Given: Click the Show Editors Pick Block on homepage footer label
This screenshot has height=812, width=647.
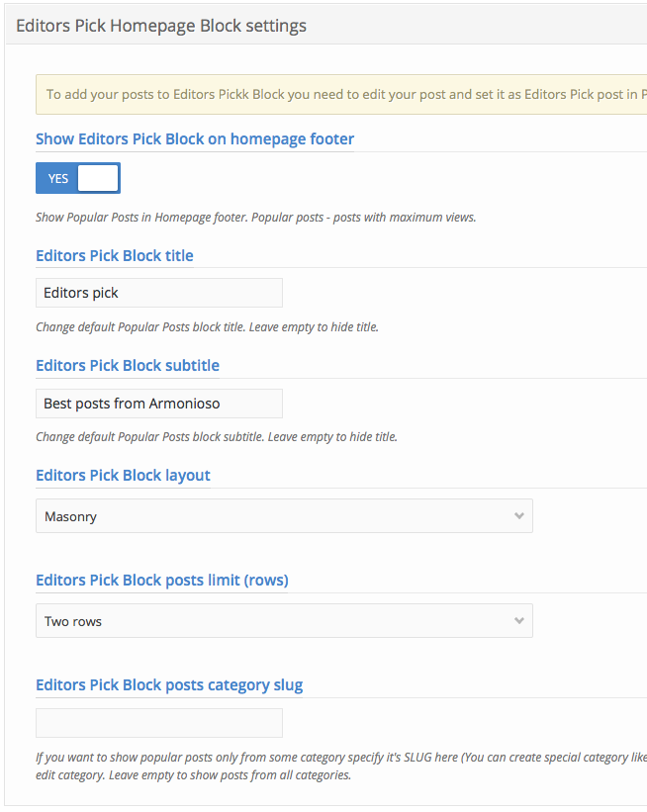Looking at the screenshot, I should [x=195, y=139].
